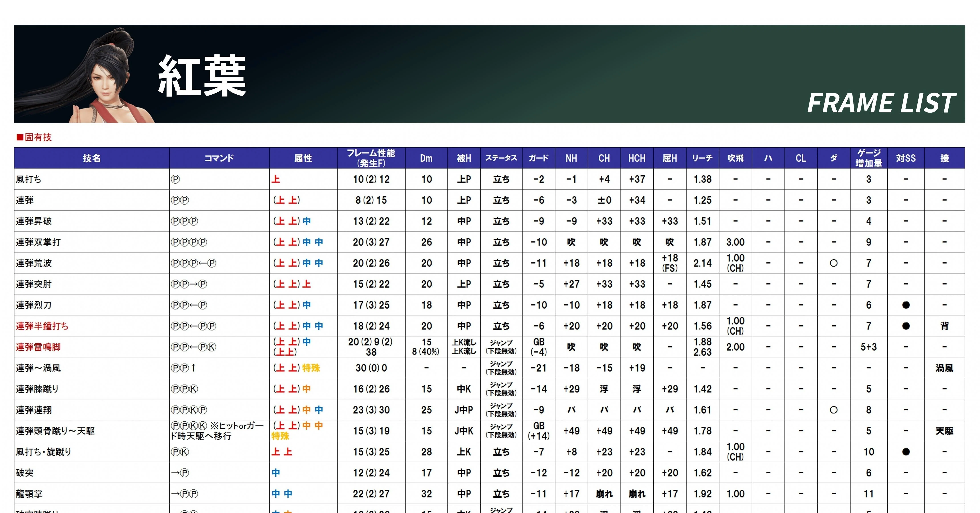The height and width of the screenshot is (513, 980).
Task: Click the +37 HCH value for 風打ち
Action: click(637, 179)
